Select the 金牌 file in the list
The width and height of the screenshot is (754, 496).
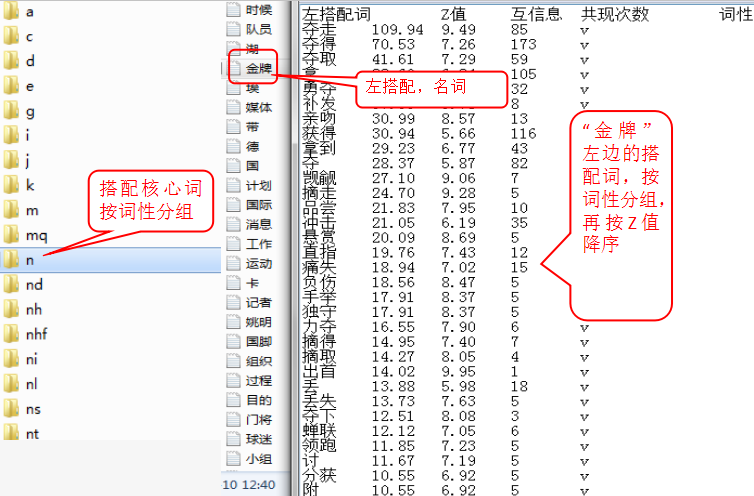click(252, 68)
